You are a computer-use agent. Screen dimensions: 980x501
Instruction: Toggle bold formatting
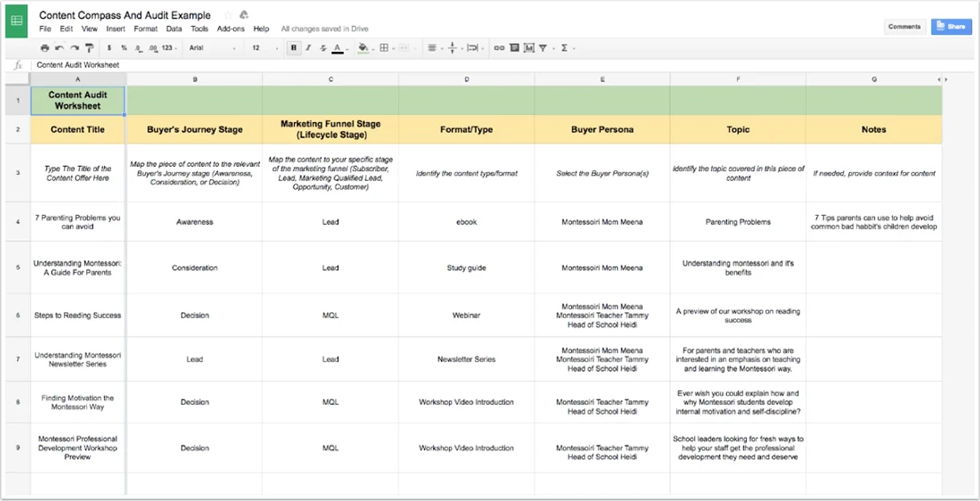pyautogui.click(x=294, y=48)
